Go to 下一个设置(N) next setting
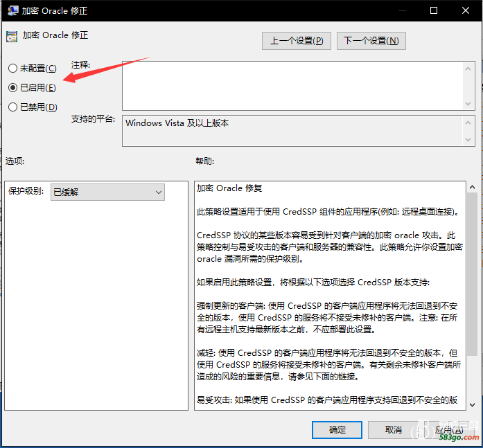Screen dimensions: 483x448 point(371,41)
